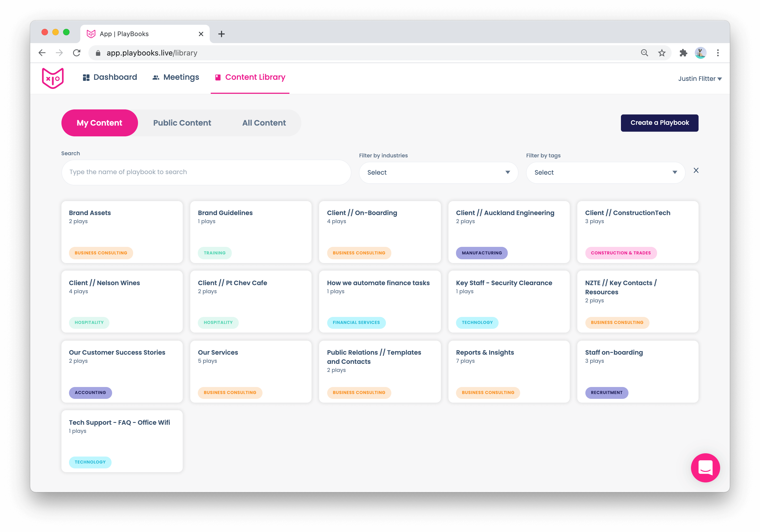Click the Chrome profile avatar
The image size is (760, 532).
point(700,53)
